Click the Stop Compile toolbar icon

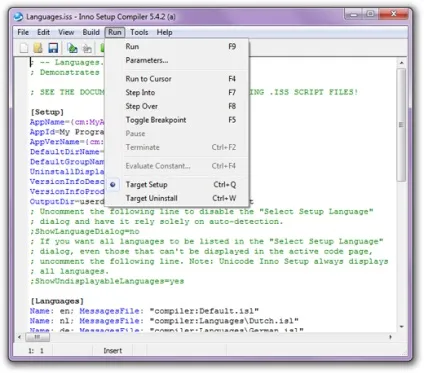[x=87, y=48]
